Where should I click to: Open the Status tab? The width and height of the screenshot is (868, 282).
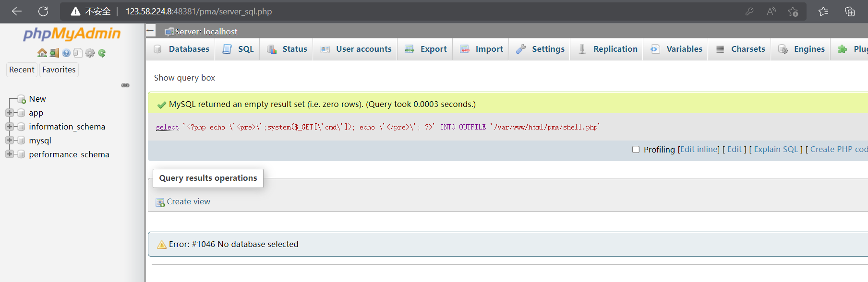point(287,49)
